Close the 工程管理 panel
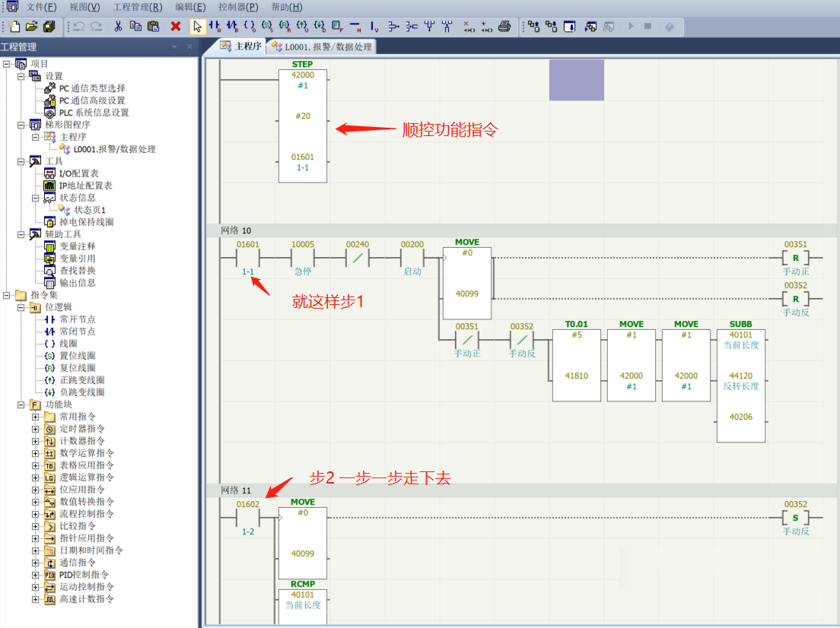Image resolution: width=840 pixels, height=628 pixels. coord(189,47)
